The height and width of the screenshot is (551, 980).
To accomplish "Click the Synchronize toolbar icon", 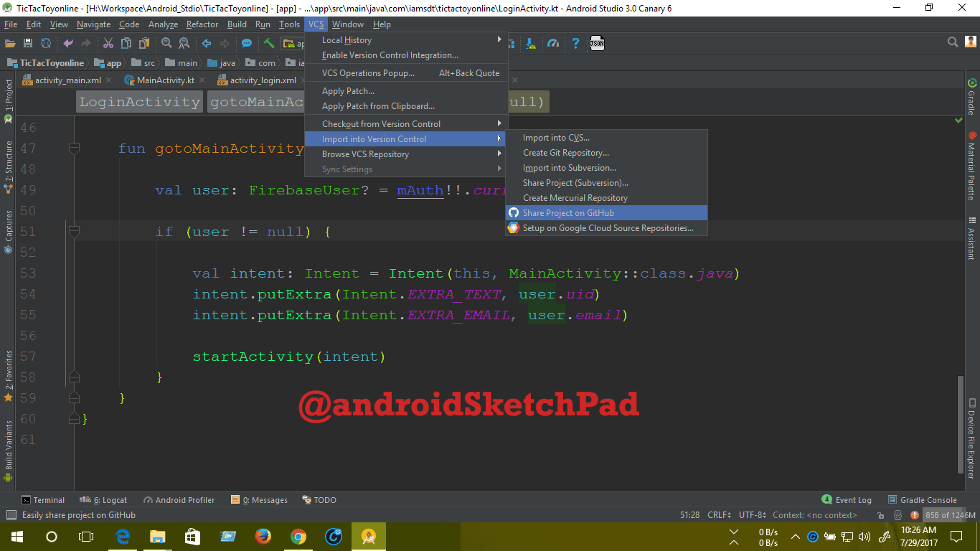I will (x=46, y=43).
